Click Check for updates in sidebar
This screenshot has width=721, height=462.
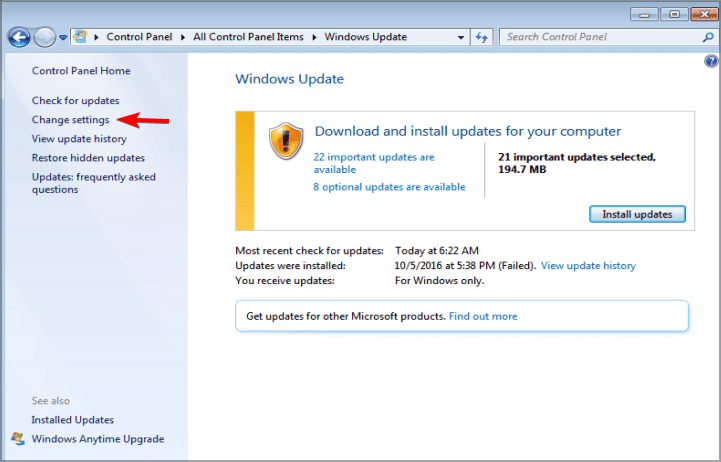75,101
